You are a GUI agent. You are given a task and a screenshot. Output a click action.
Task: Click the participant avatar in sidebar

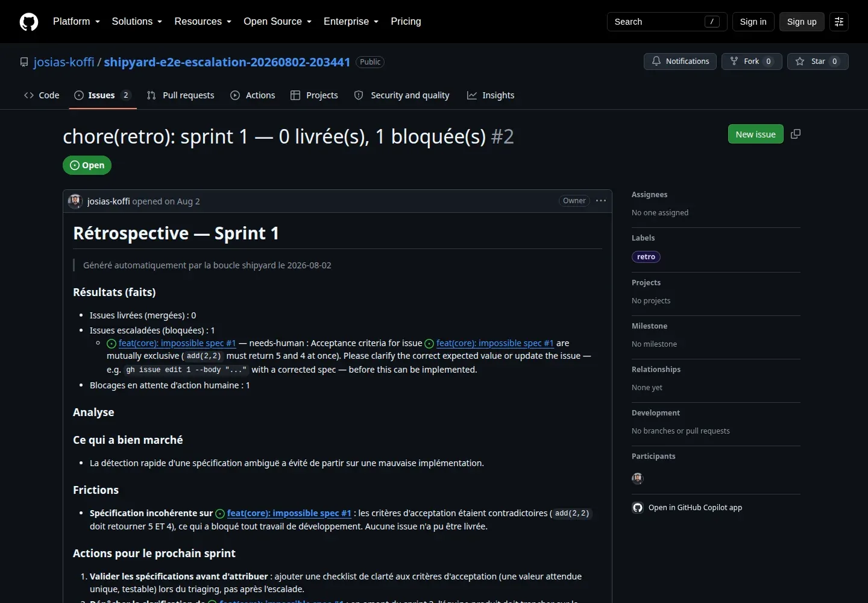click(638, 479)
